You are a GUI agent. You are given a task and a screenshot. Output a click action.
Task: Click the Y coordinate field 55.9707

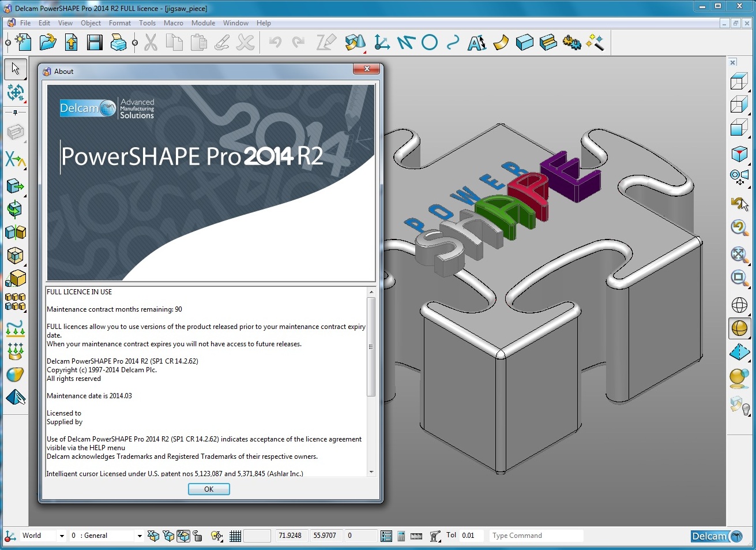(x=326, y=536)
